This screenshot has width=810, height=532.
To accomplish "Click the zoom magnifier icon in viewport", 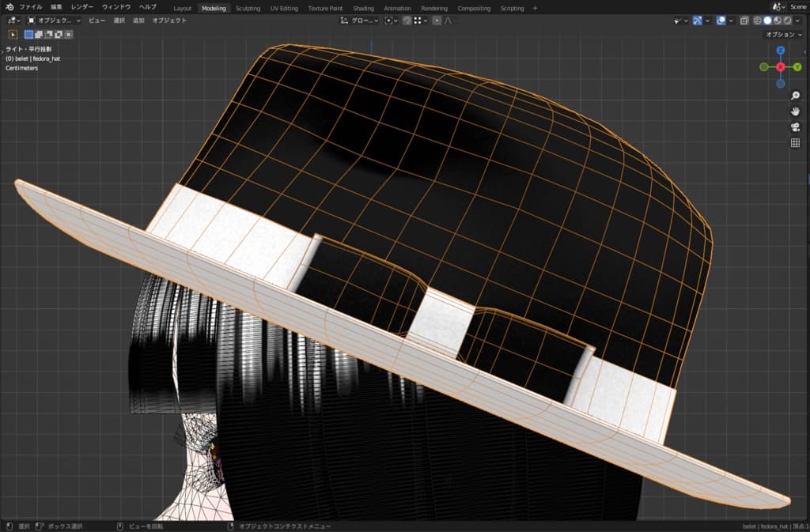I will tap(795, 96).
